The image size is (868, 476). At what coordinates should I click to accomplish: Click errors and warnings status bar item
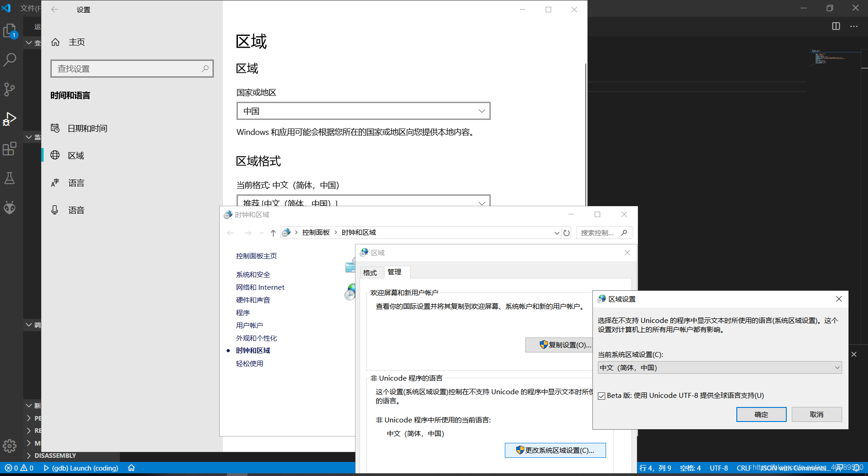(x=19, y=468)
